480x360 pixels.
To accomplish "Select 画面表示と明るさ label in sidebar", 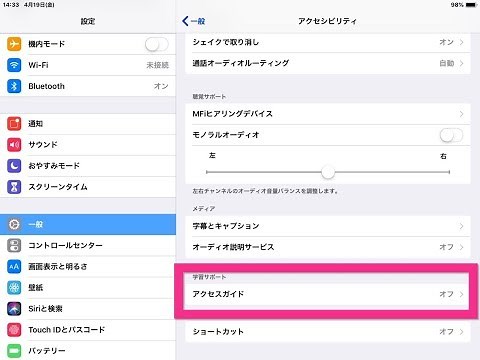I will pos(58,266).
